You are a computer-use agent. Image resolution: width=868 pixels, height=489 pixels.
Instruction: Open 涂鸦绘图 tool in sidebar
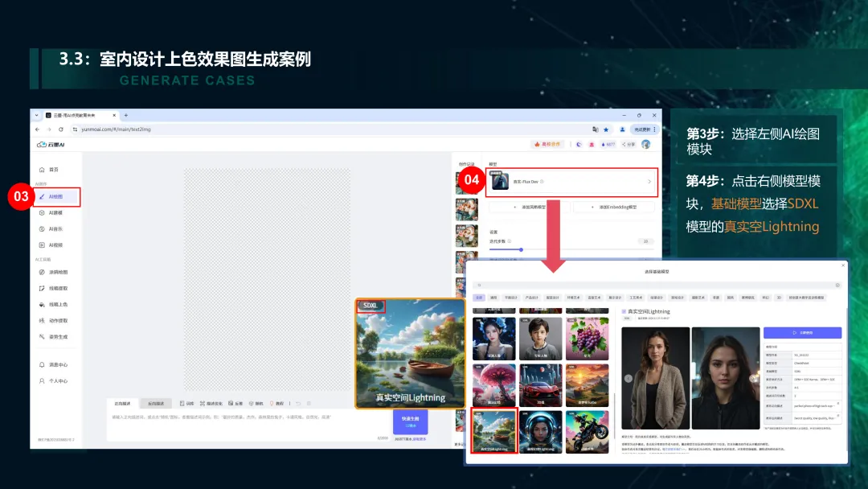coord(53,272)
